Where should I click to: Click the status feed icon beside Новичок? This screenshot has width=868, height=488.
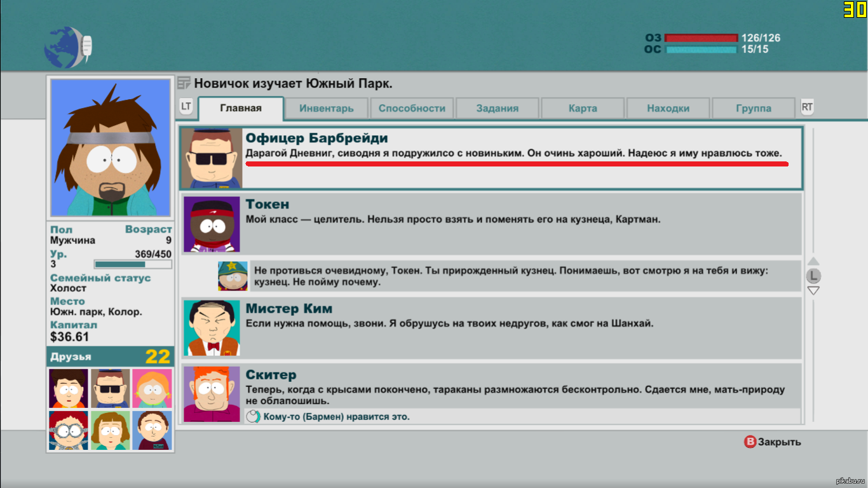184,83
